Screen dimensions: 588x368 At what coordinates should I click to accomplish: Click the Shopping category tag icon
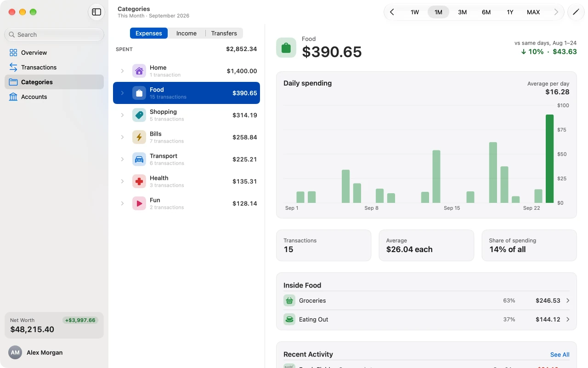click(x=139, y=115)
